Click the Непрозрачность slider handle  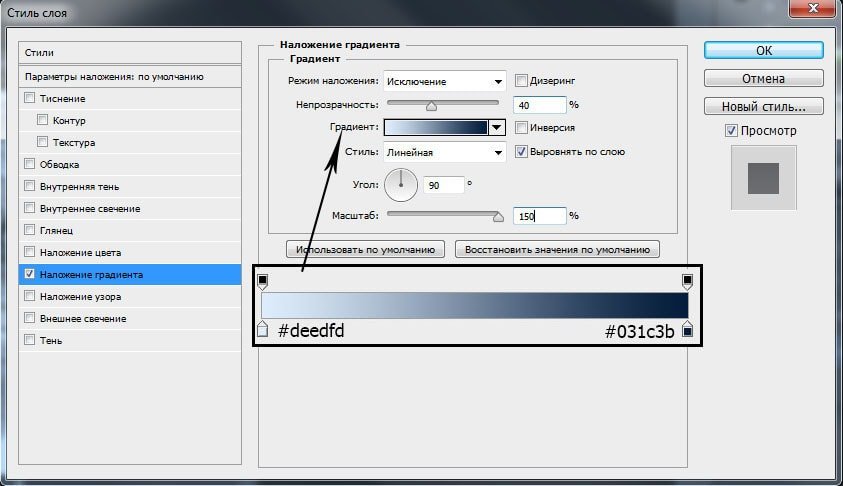click(x=432, y=105)
